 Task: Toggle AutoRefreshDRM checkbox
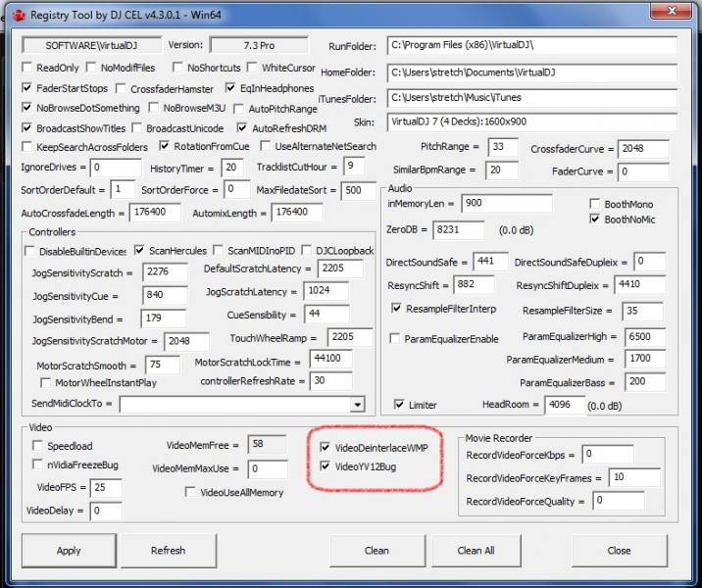pos(242,128)
